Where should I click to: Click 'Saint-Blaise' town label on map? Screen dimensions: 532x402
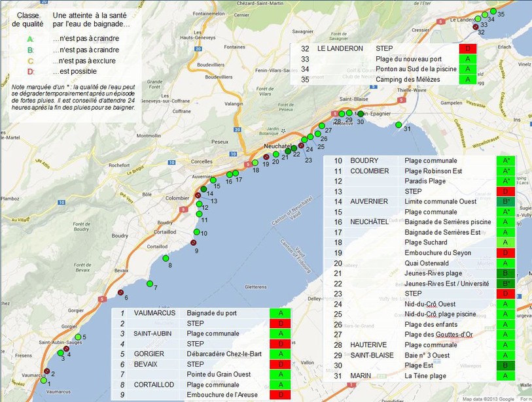tap(354, 99)
